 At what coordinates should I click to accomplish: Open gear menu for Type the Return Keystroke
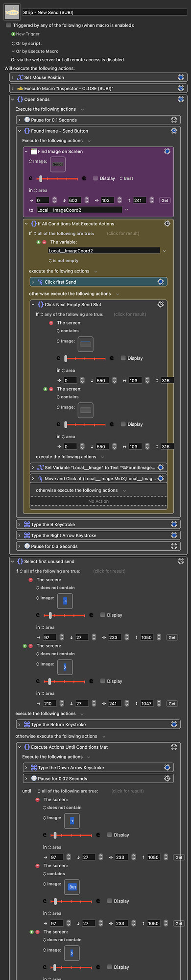[174, 724]
